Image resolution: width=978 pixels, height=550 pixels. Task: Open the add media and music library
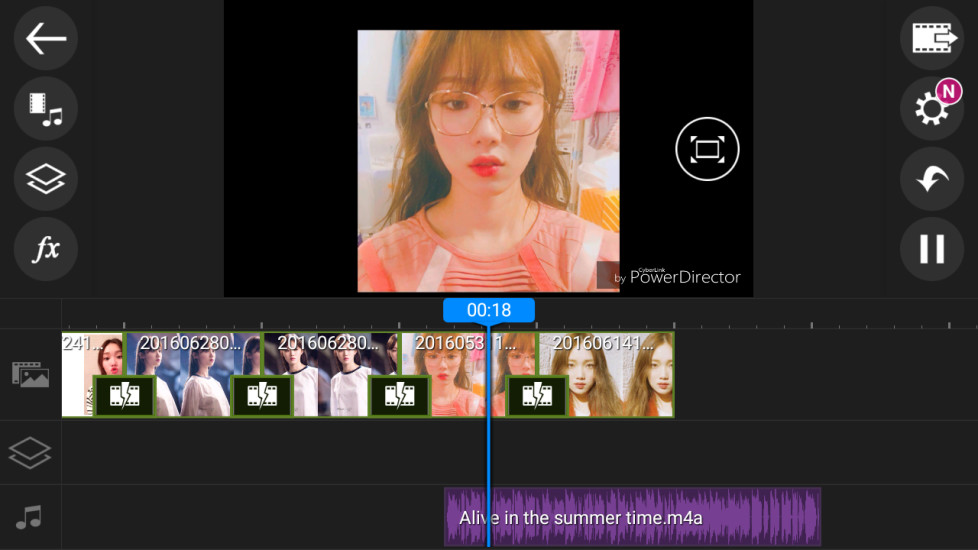click(x=46, y=108)
